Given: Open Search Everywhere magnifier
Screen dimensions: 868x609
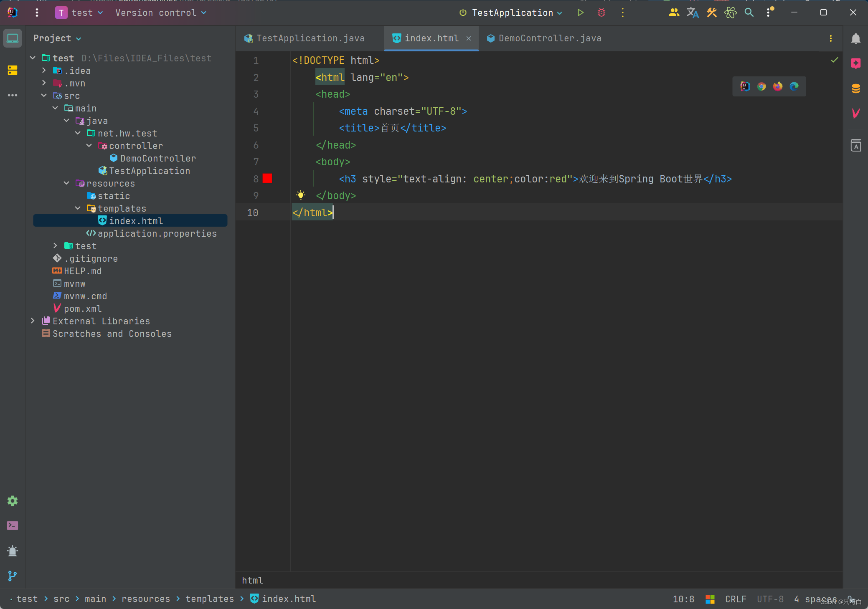Looking at the screenshot, I should pyautogui.click(x=749, y=13).
